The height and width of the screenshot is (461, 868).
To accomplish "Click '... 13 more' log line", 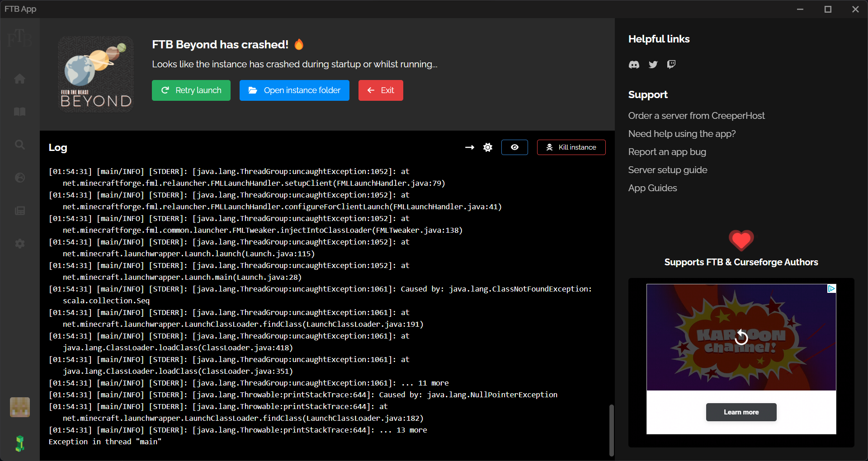I will coord(238,430).
